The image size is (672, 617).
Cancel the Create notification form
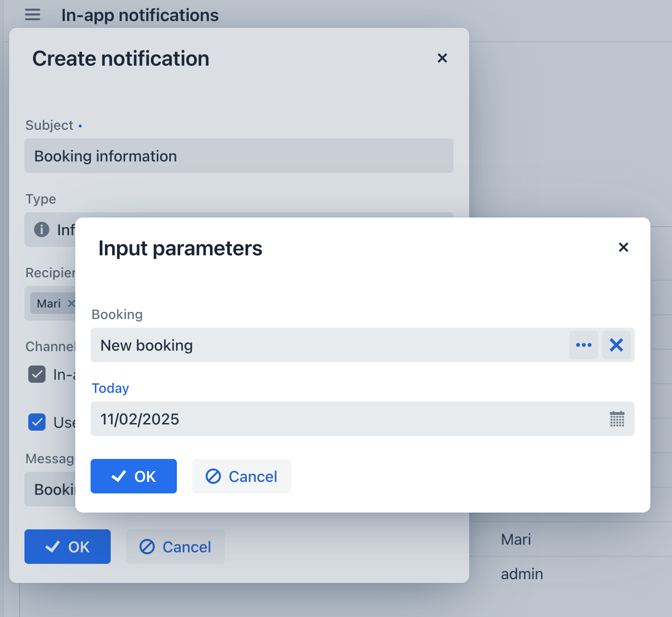175,547
